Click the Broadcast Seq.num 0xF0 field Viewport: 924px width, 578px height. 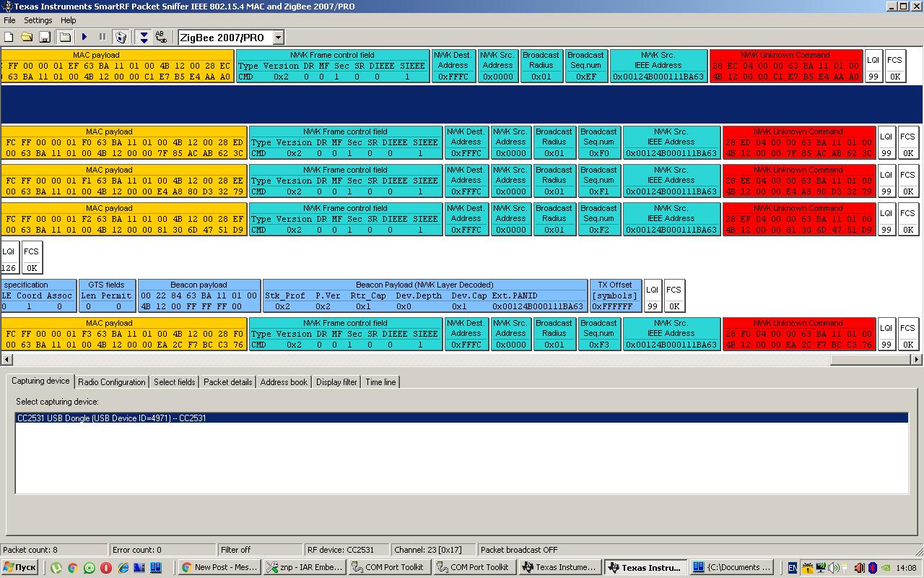coord(598,142)
